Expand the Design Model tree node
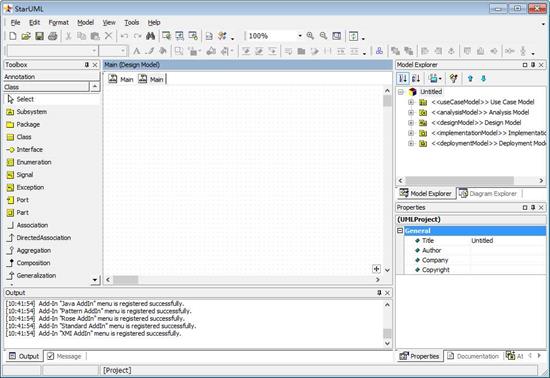The image size is (550, 378). pyautogui.click(x=411, y=123)
